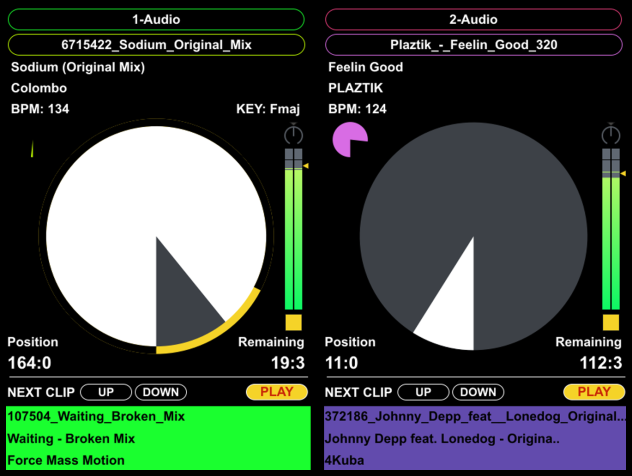Move deck 2 next clip UP

click(x=423, y=392)
